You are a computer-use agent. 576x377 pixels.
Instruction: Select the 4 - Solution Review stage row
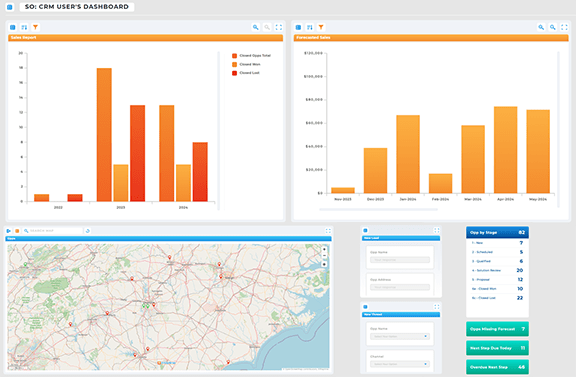(x=497, y=270)
